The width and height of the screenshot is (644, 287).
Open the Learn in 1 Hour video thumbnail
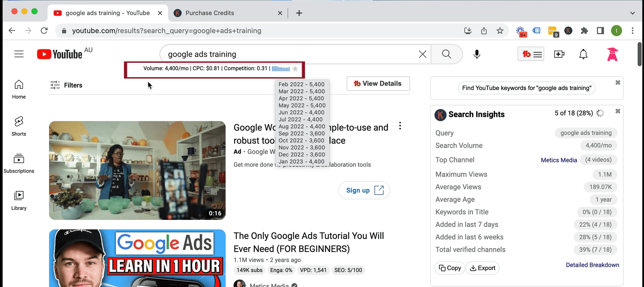pos(137,258)
